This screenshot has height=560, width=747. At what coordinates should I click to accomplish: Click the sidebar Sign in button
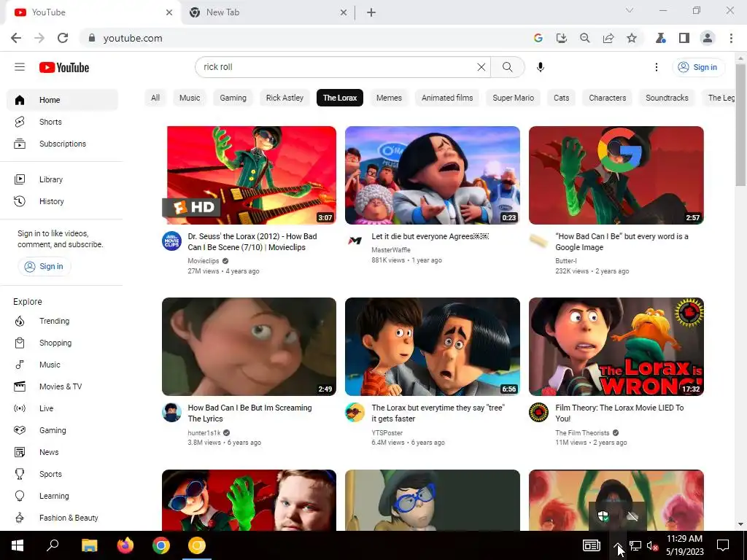click(x=44, y=266)
